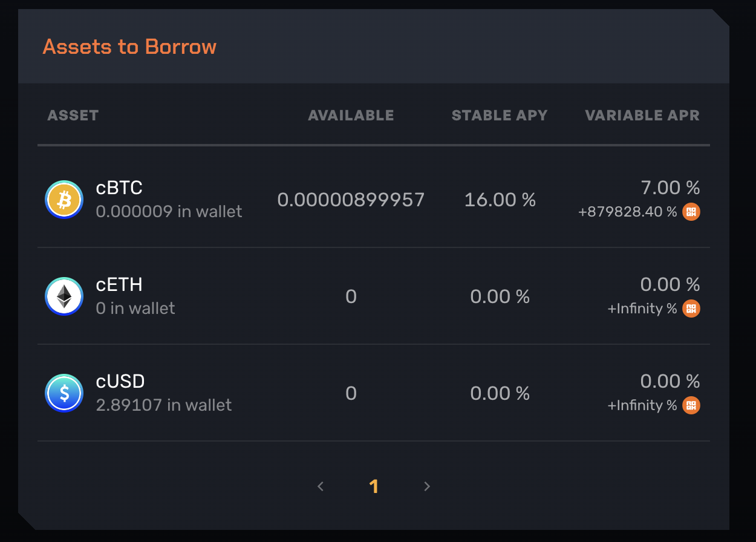Select page 1 in pagination

coord(374,486)
